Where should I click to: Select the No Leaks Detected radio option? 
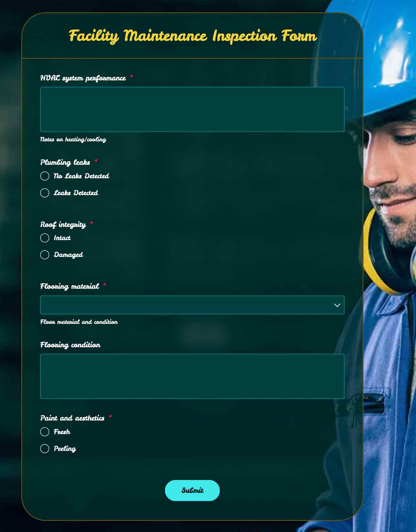click(45, 176)
